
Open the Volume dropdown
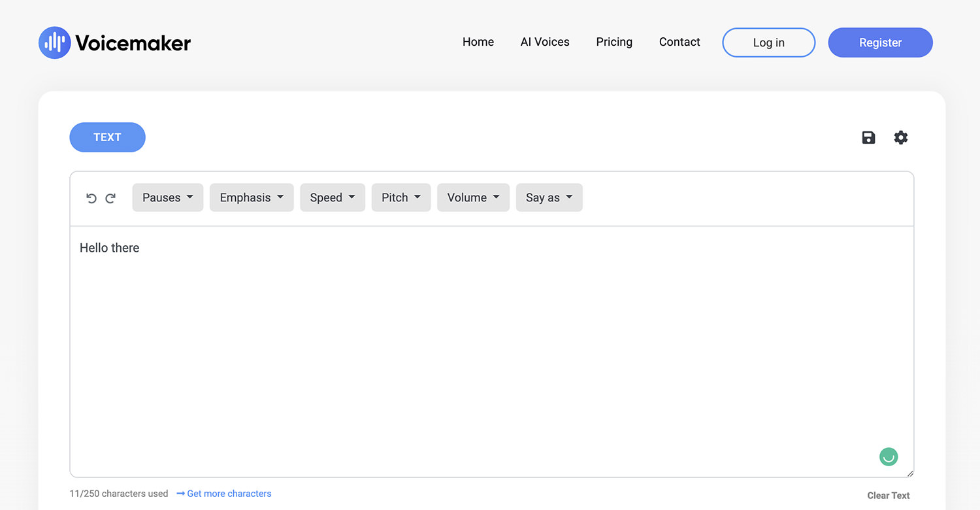(473, 197)
